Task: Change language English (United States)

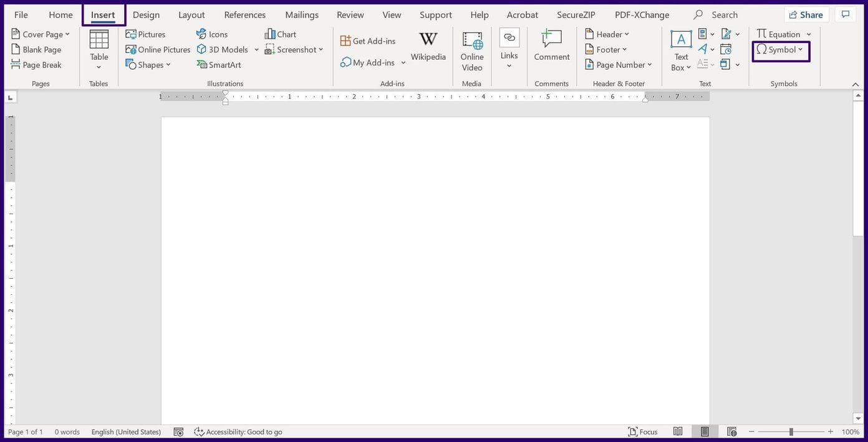Action: click(x=126, y=431)
